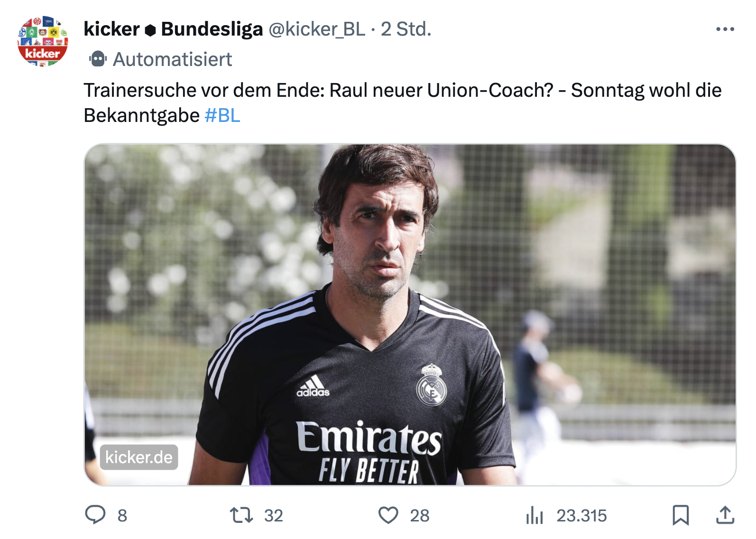Bookmark the tweet about Raul

click(x=681, y=515)
